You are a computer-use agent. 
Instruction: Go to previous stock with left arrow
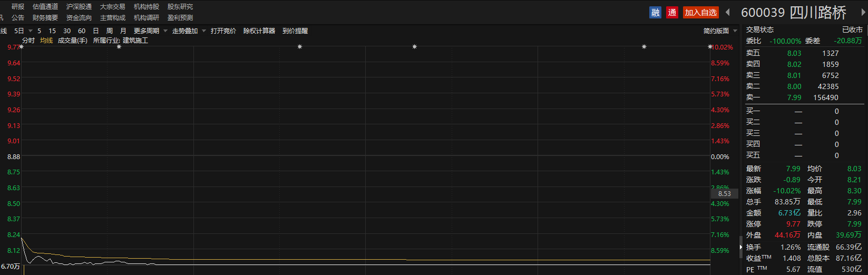[x=728, y=12]
